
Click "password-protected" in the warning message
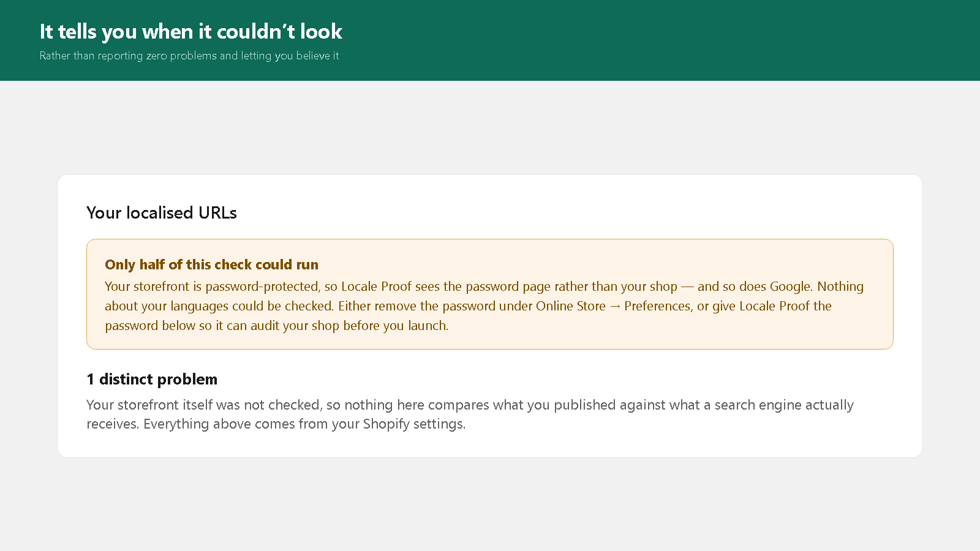click(x=262, y=287)
